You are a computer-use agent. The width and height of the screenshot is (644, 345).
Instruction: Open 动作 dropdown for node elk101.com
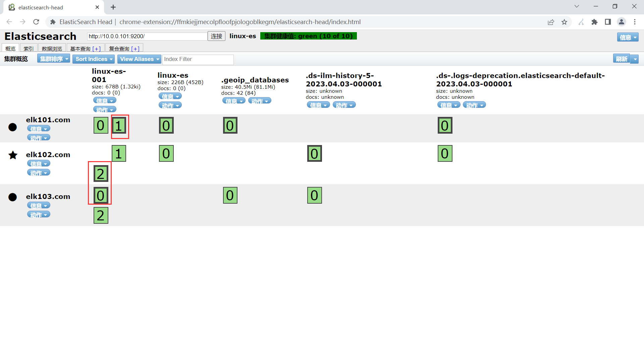(39, 138)
